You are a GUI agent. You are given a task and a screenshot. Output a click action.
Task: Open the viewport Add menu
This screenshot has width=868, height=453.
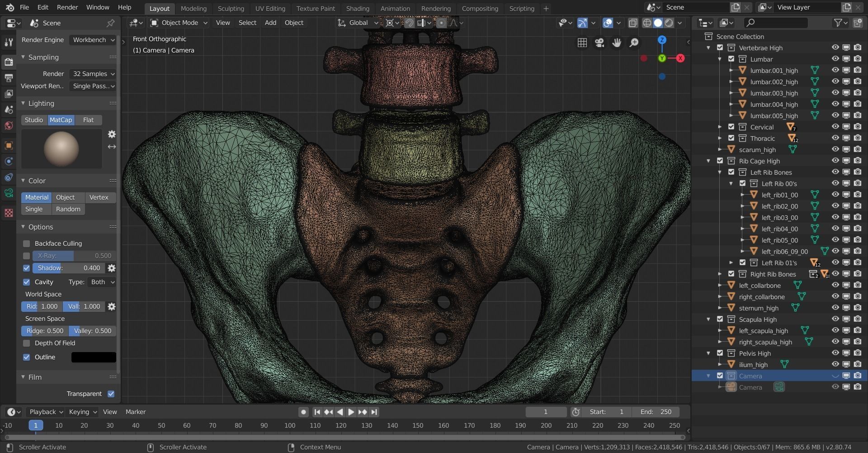click(270, 23)
